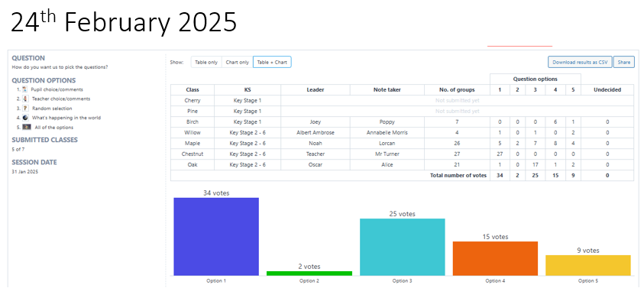Select the Chestnut class row
644x301 pixels.
click(x=402, y=154)
